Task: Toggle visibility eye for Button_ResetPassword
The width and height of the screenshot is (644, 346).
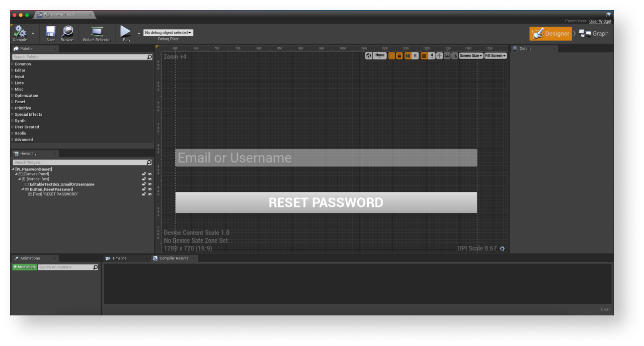Action: coord(149,189)
